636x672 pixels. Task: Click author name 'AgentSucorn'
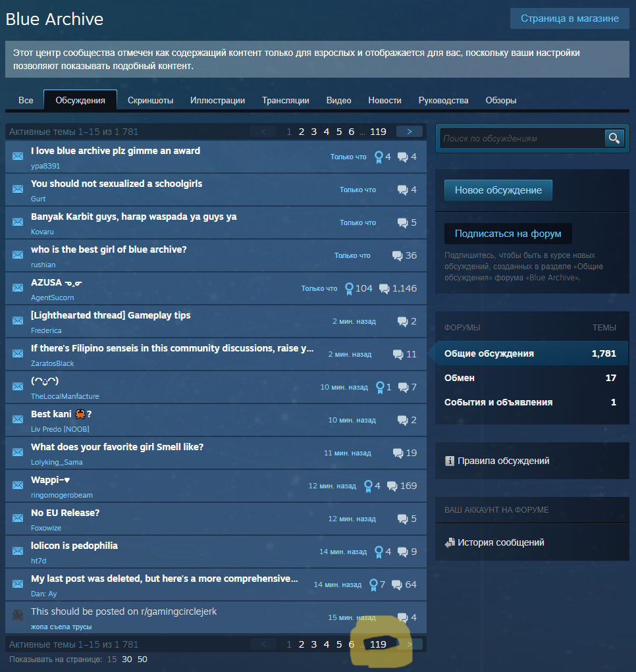(52, 298)
